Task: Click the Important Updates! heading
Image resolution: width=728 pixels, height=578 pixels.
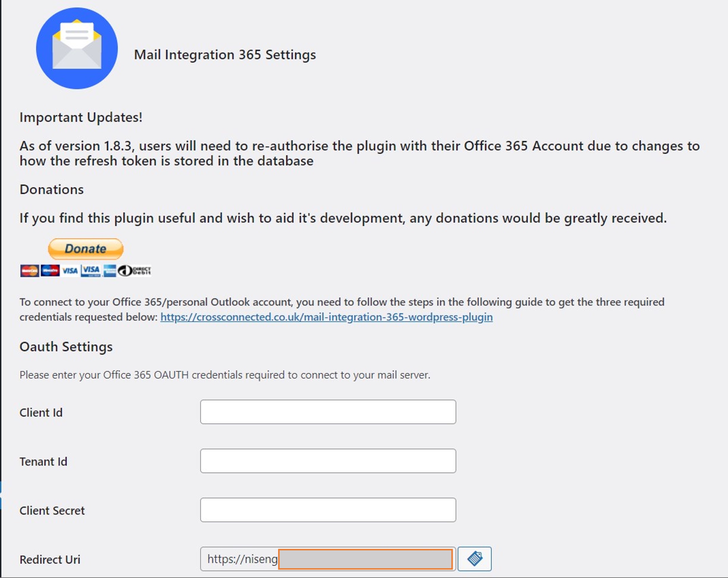Action: [81, 117]
